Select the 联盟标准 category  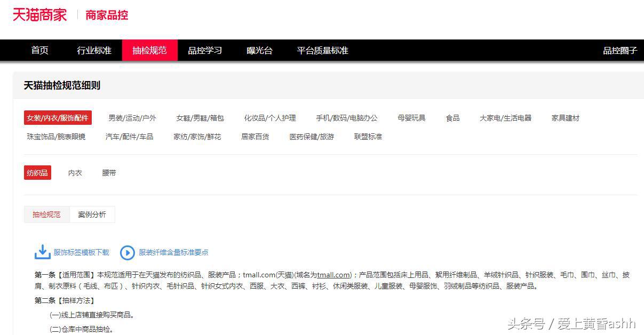pyautogui.click(x=368, y=137)
